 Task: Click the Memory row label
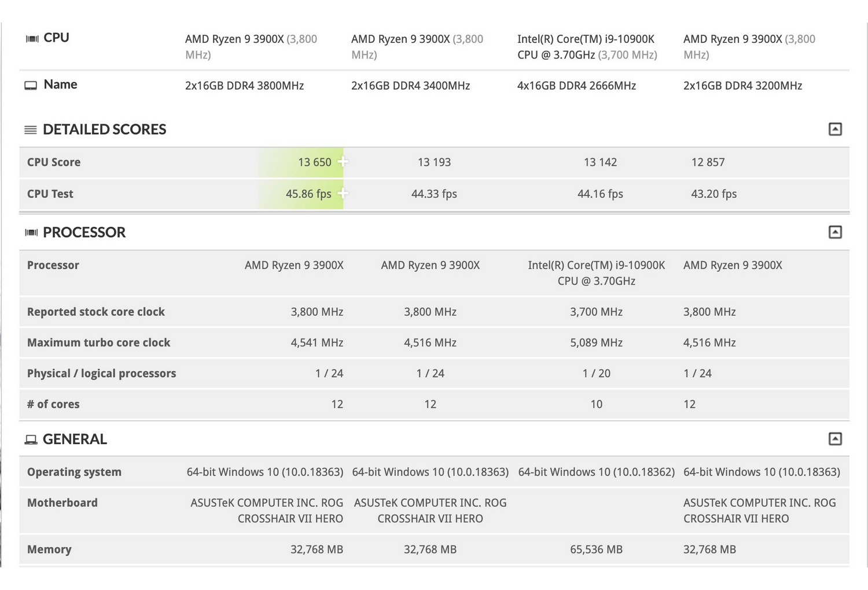point(49,550)
